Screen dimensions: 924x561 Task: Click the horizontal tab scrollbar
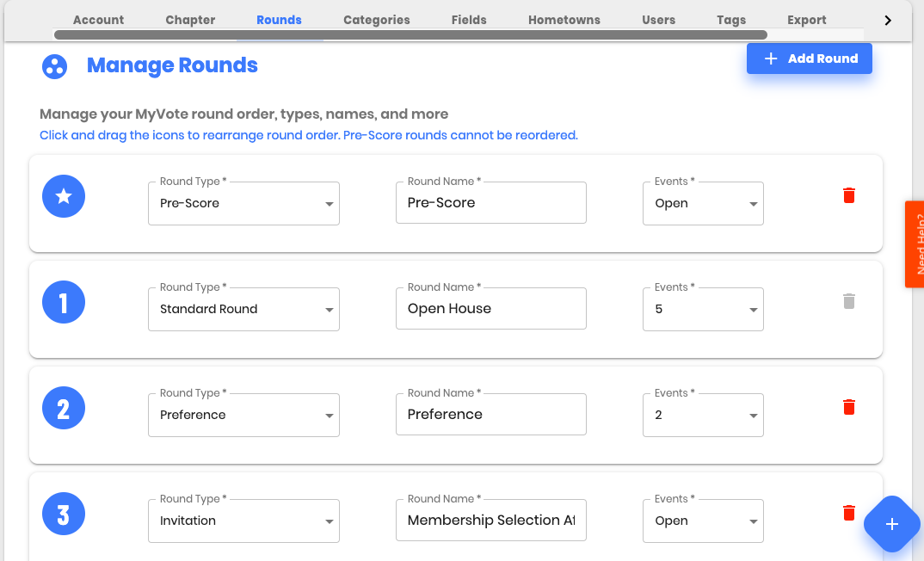point(410,34)
